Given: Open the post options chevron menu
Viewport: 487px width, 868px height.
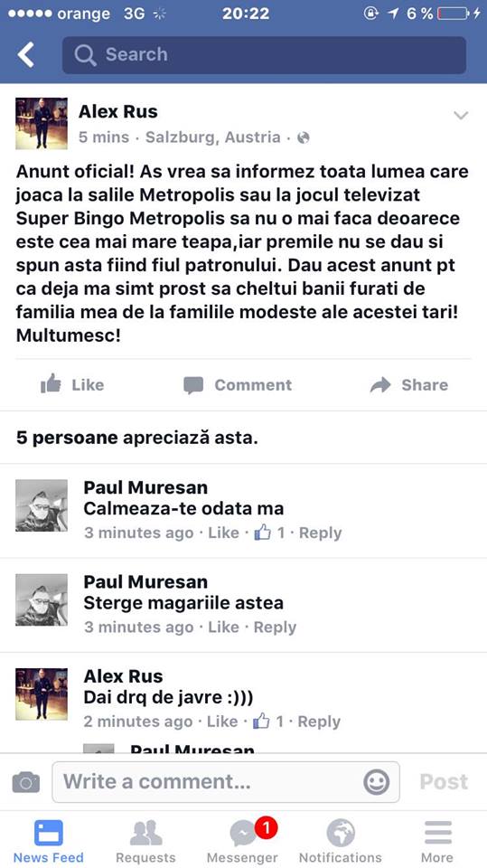Looking at the screenshot, I should [x=461, y=116].
